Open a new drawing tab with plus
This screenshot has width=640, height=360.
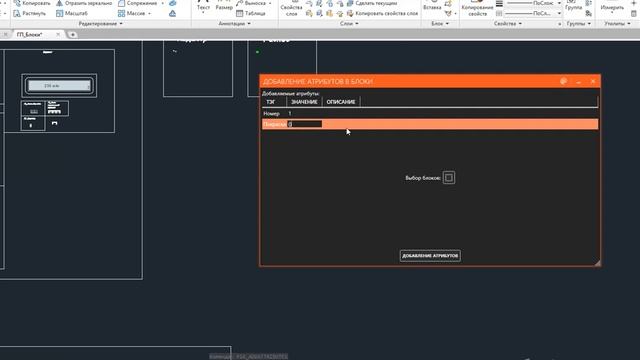click(73, 35)
